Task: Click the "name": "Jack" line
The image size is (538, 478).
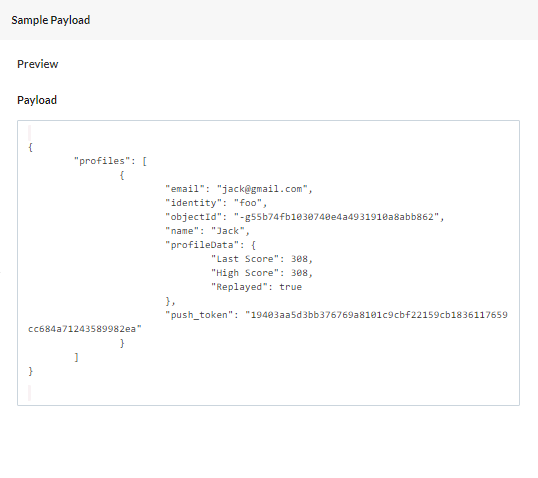Action: tap(208, 231)
